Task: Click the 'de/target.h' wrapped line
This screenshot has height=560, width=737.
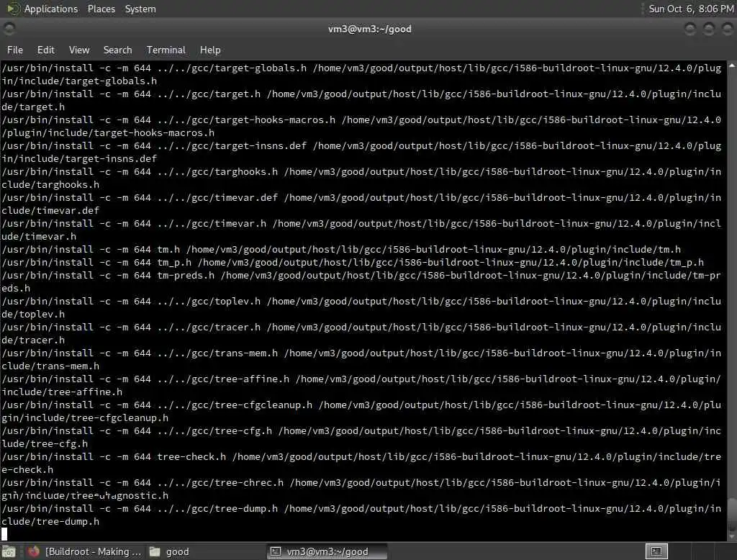Action: tap(33, 107)
